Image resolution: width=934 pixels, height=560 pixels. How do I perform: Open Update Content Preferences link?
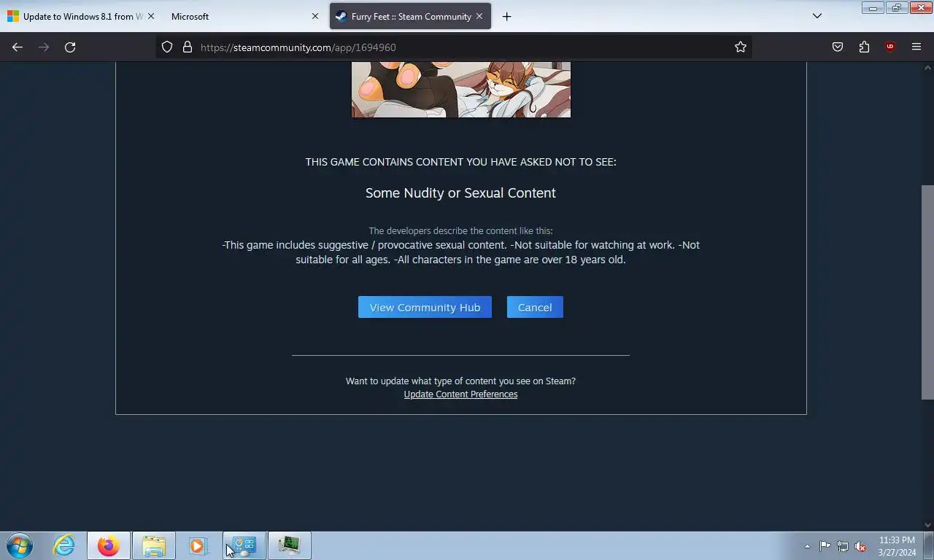(x=460, y=394)
